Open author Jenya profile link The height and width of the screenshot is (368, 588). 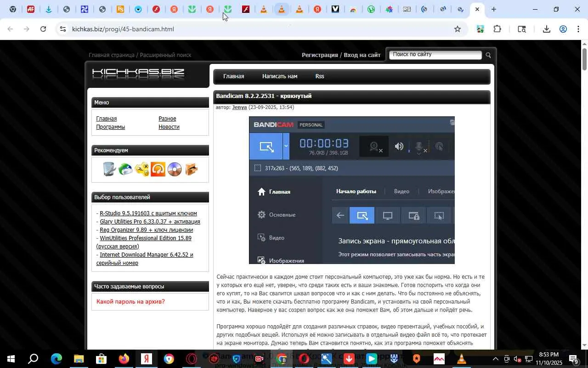coord(239,107)
